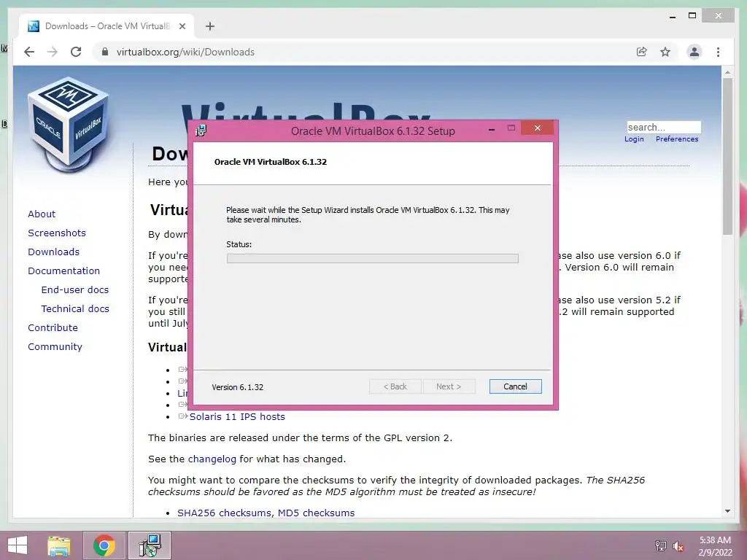
Task: Click the scrollbar down arrow
Action: 727,511
